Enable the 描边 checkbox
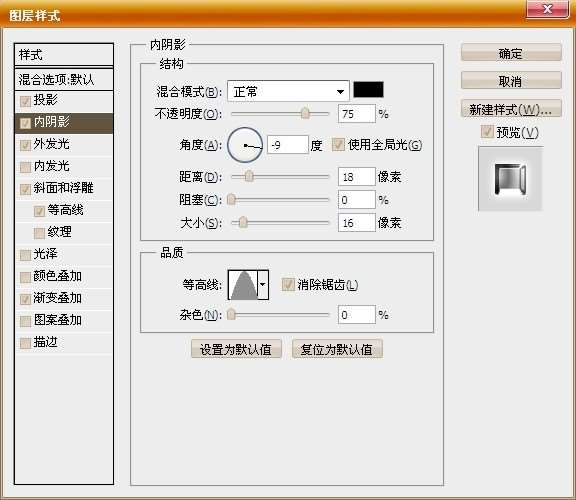576x500 pixels. tap(25, 343)
